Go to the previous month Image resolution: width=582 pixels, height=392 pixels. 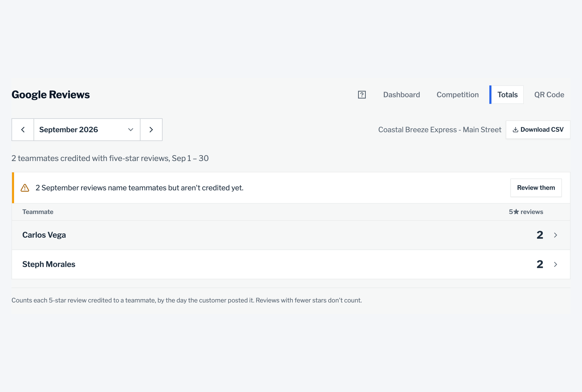pos(23,130)
